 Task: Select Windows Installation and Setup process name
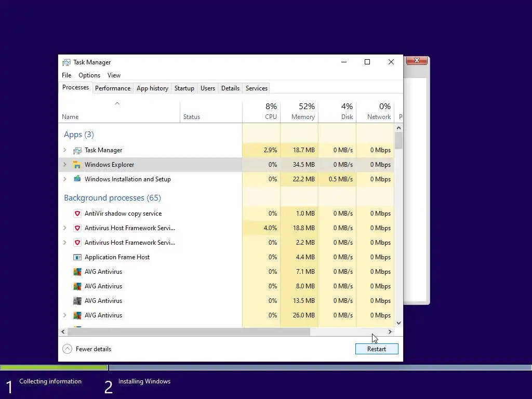tap(128, 179)
